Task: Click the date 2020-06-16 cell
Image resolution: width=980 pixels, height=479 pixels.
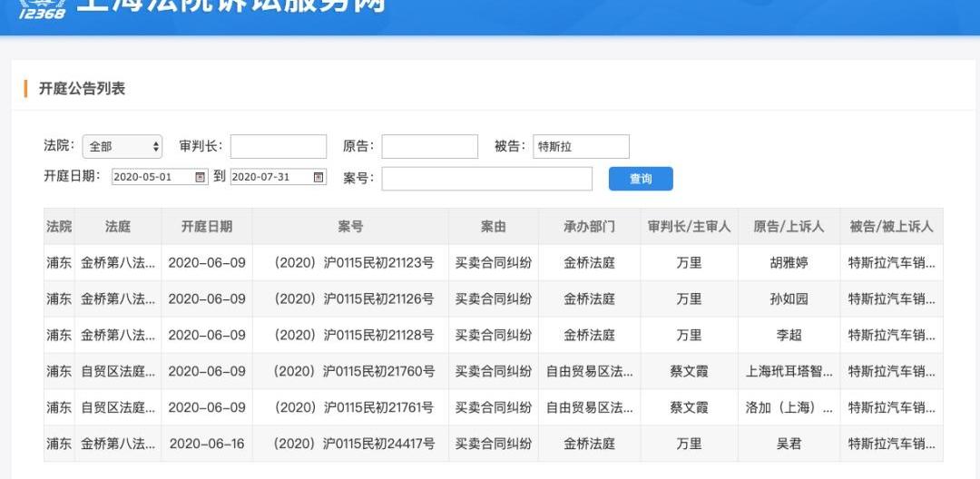Action: [207, 444]
